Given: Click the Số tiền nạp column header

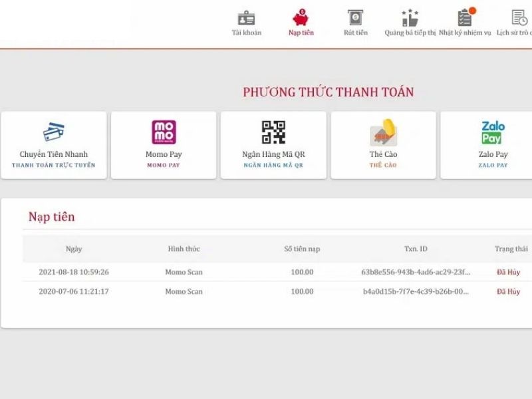Looking at the screenshot, I should pos(302,249).
